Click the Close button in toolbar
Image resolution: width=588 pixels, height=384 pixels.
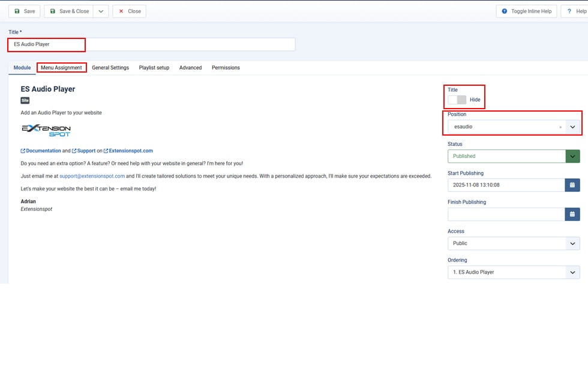(x=129, y=11)
